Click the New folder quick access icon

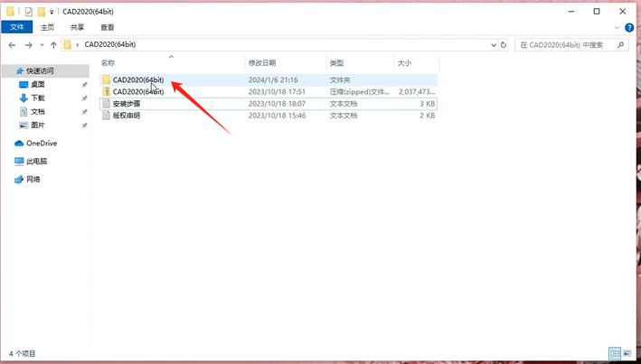click(x=42, y=12)
